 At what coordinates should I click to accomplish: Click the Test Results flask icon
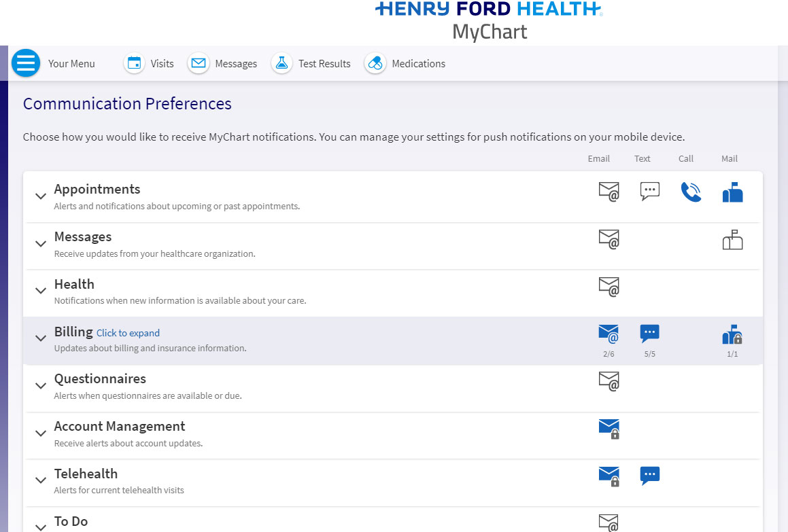[x=281, y=63]
